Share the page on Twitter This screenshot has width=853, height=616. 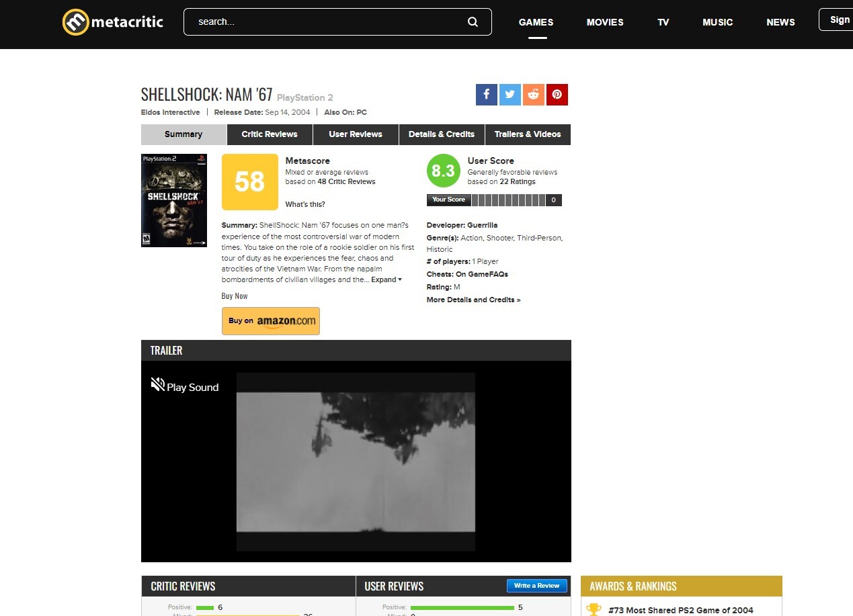[x=510, y=95]
